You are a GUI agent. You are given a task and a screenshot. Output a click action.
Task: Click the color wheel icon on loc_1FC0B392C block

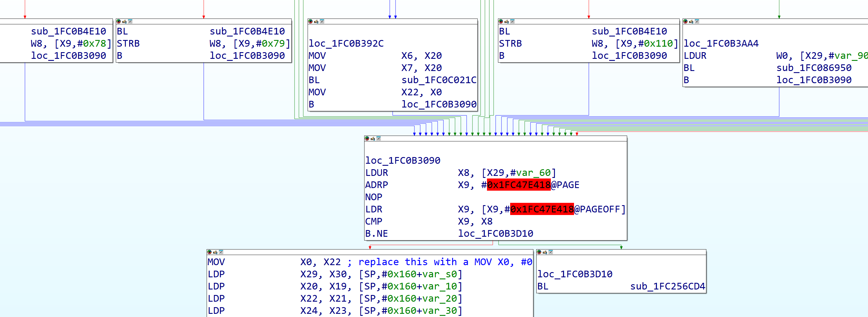pyautogui.click(x=310, y=21)
